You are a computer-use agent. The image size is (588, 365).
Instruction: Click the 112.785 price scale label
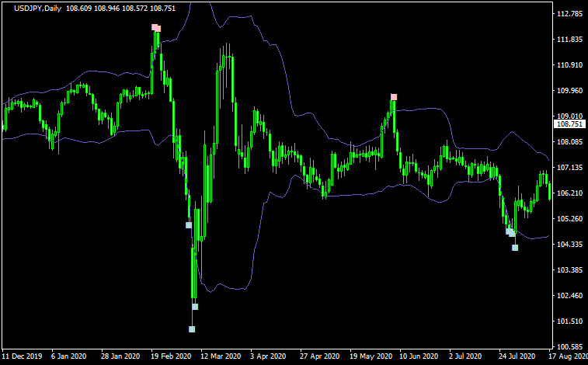(569, 14)
